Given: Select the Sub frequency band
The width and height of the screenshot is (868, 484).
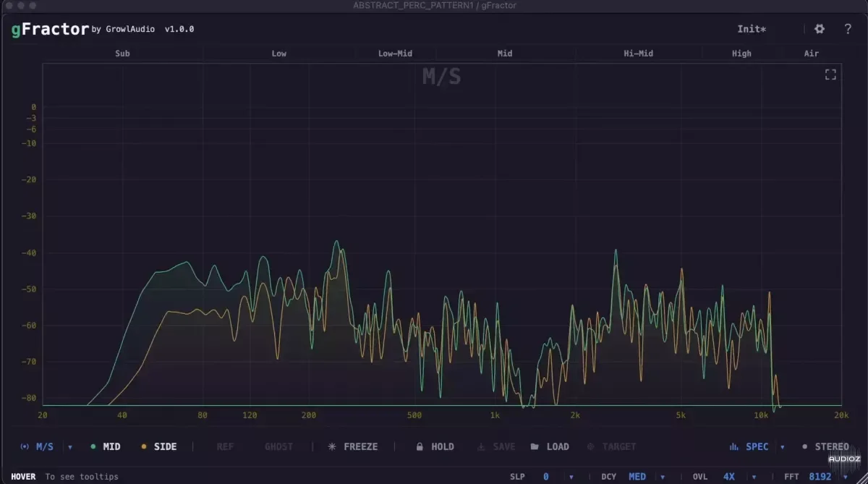Looking at the screenshot, I should [x=122, y=53].
